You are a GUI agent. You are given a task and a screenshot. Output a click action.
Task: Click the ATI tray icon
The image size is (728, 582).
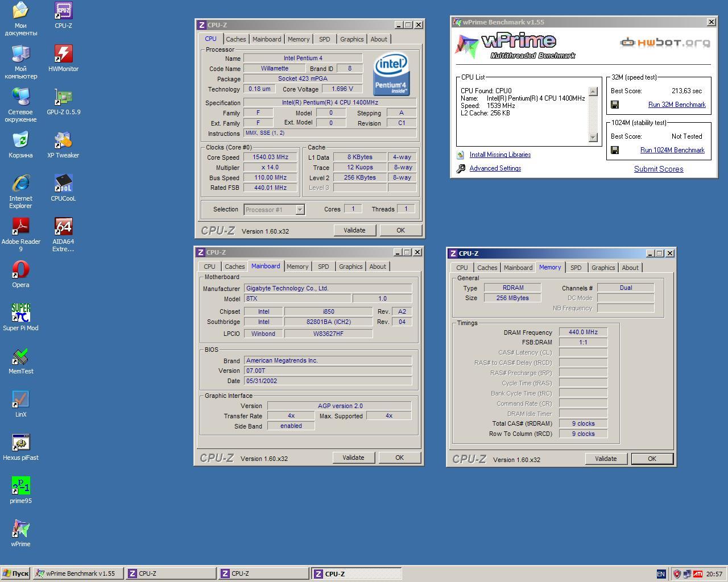pyautogui.click(x=697, y=574)
